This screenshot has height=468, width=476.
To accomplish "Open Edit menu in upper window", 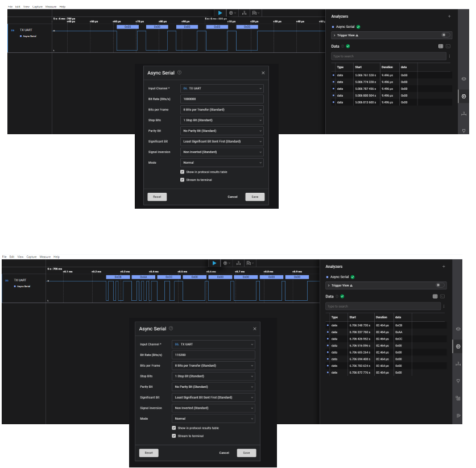I will click(18, 7).
